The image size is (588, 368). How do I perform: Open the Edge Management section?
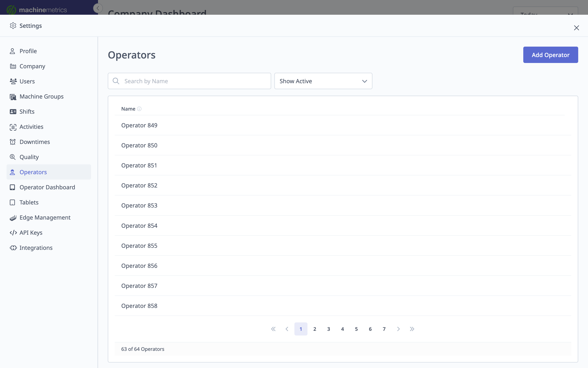(x=49, y=218)
